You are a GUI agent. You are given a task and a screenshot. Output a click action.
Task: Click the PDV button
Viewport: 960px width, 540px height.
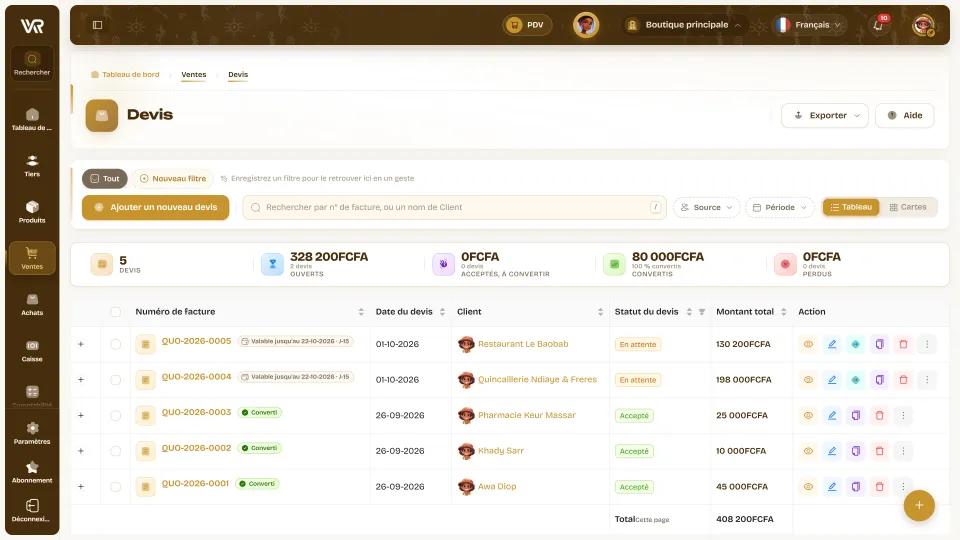click(527, 25)
